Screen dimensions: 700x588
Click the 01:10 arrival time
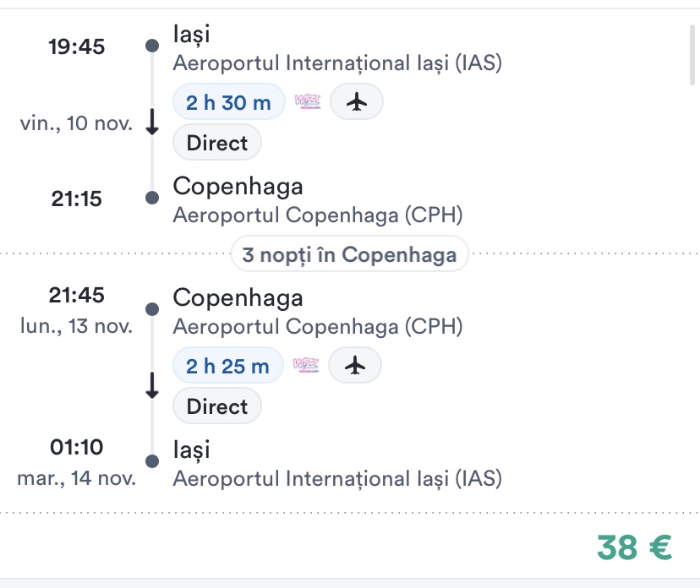(77, 447)
